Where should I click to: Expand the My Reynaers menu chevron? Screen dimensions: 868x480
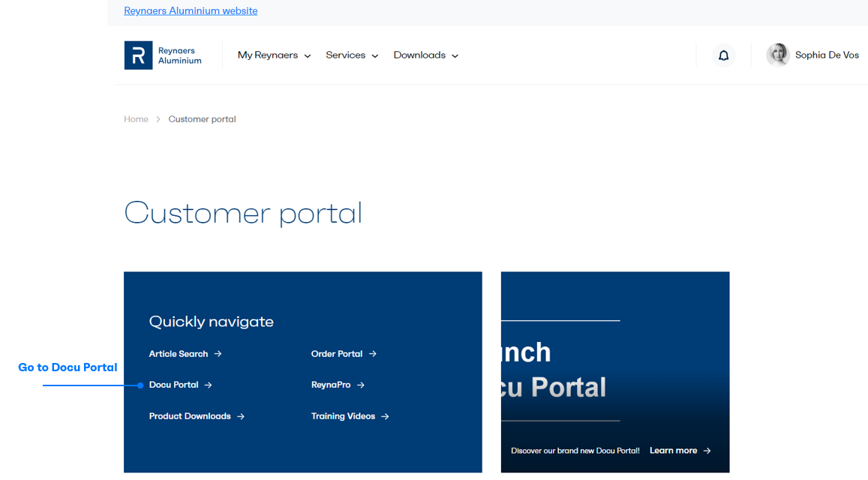tap(308, 56)
